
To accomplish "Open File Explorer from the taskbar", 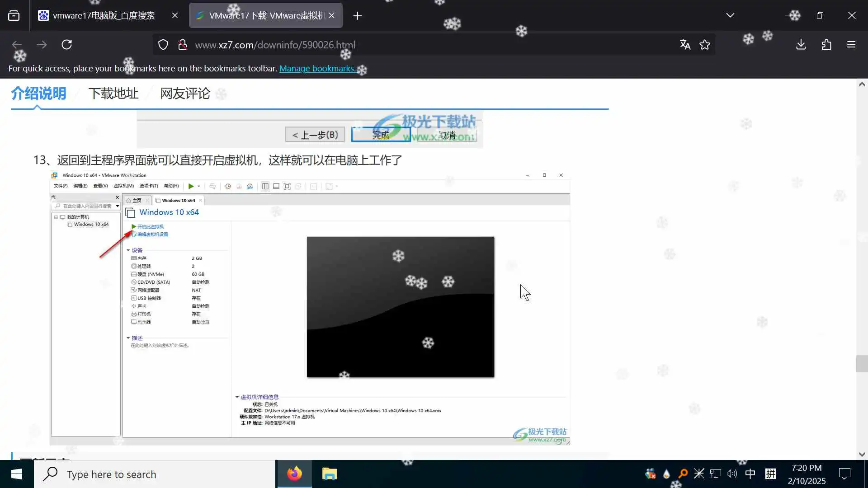I will point(330,474).
